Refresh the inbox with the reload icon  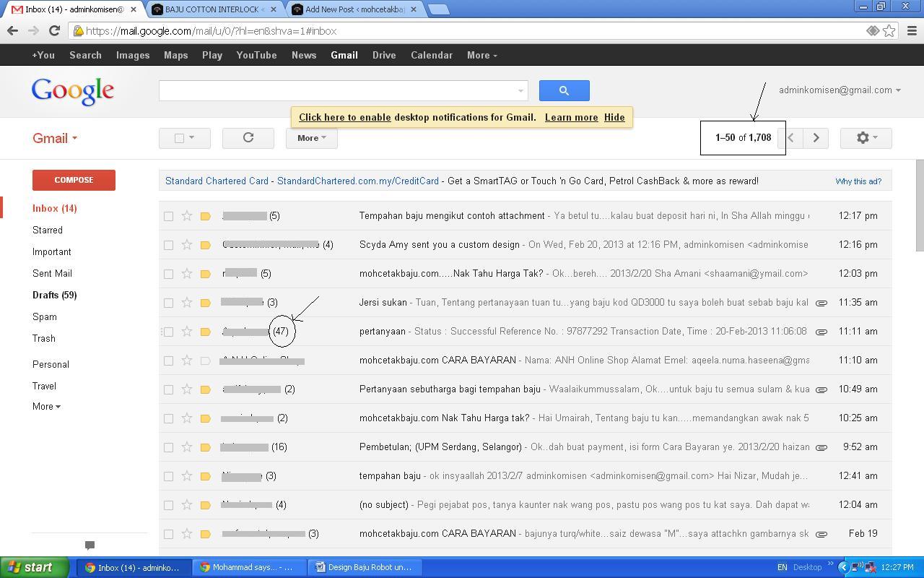248,138
